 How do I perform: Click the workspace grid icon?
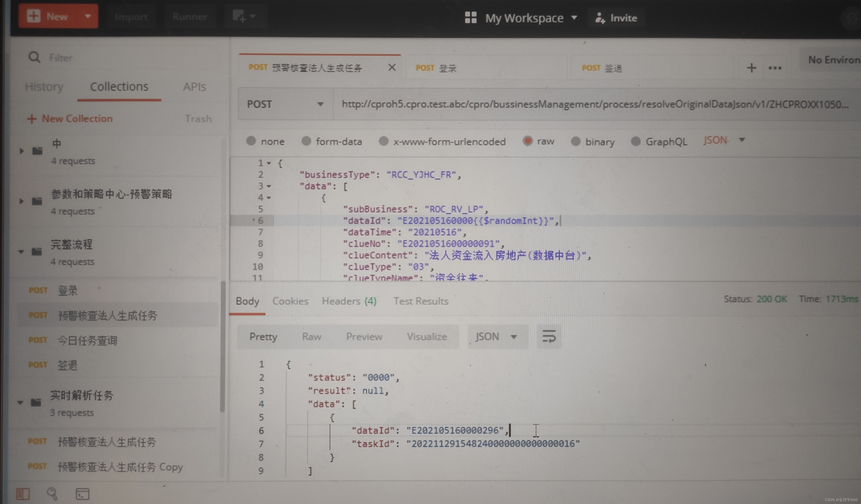click(471, 17)
